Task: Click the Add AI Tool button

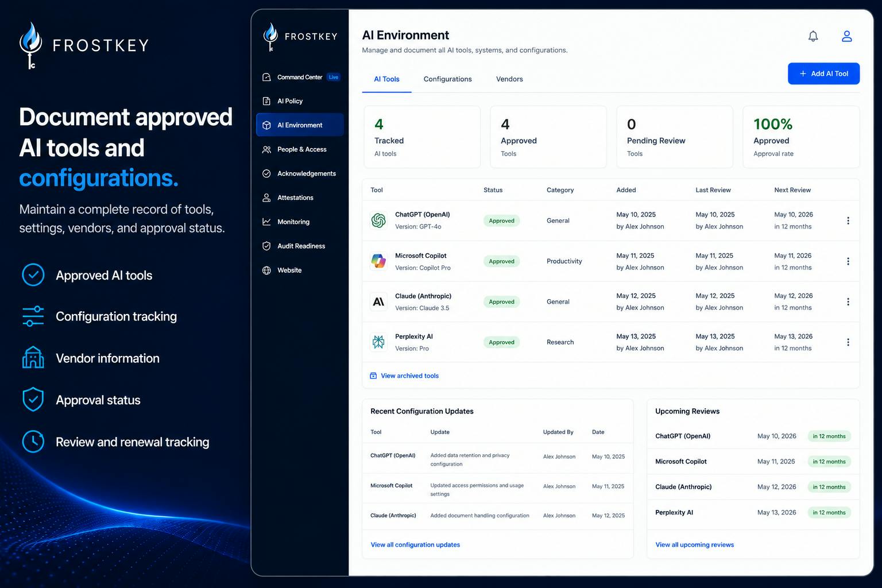Action: (x=823, y=73)
